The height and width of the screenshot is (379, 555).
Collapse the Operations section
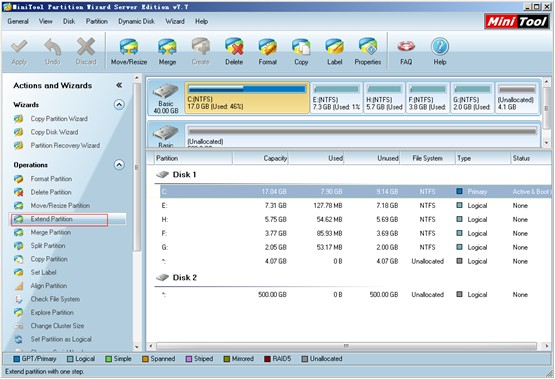[119, 165]
